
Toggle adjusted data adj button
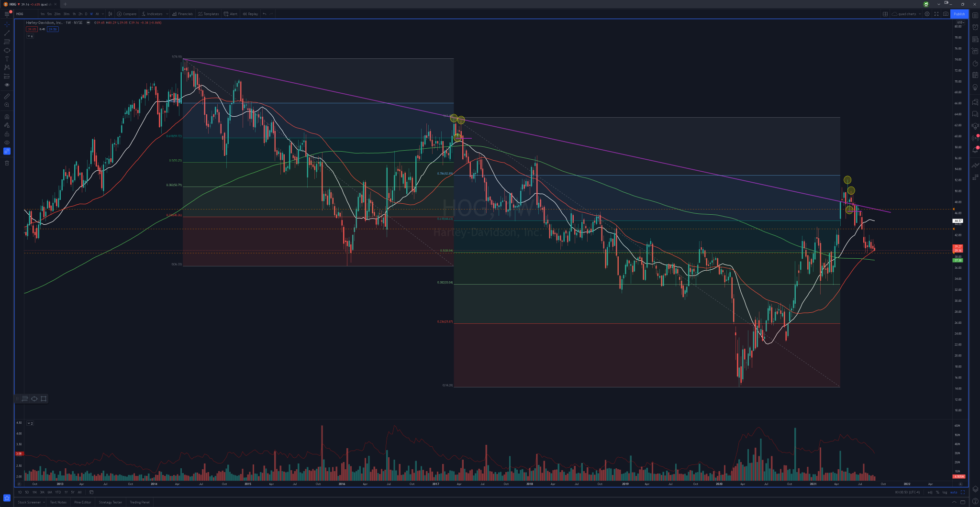click(x=930, y=492)
